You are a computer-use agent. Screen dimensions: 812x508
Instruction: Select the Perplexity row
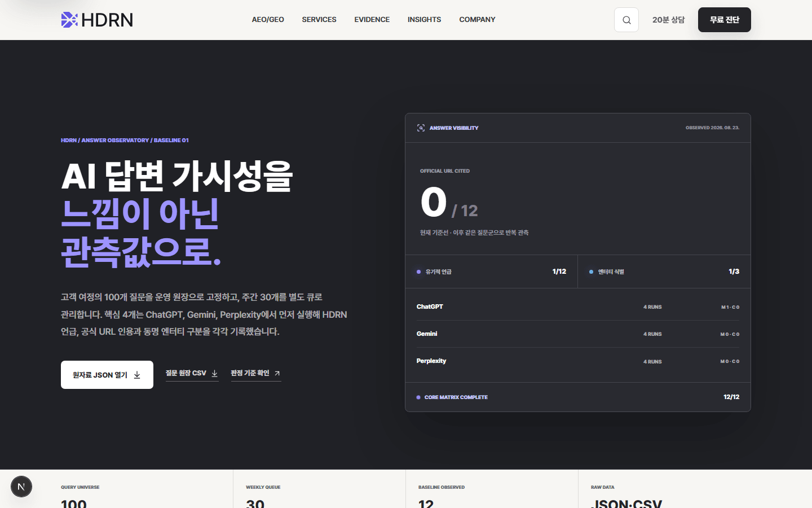tap(578, 361)
